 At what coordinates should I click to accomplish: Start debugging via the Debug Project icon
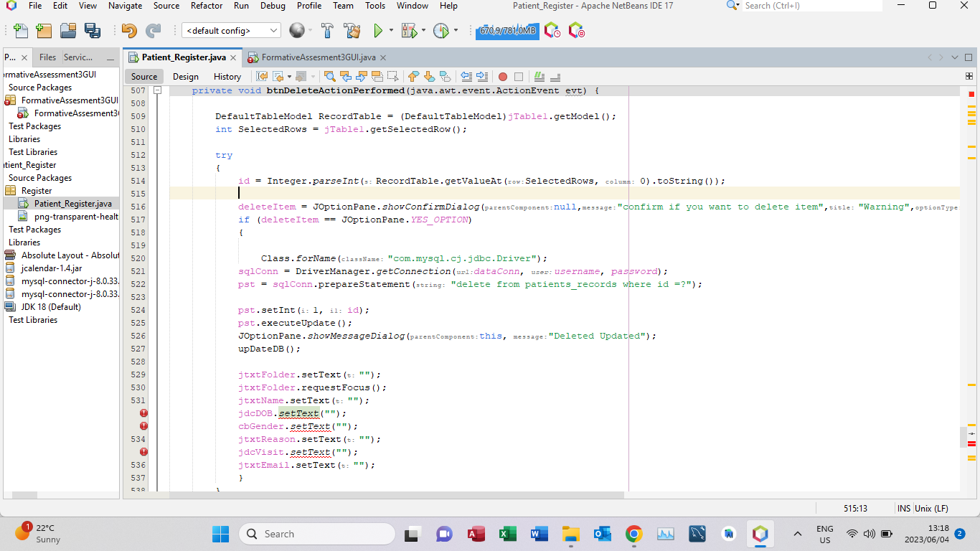(409, 30)
